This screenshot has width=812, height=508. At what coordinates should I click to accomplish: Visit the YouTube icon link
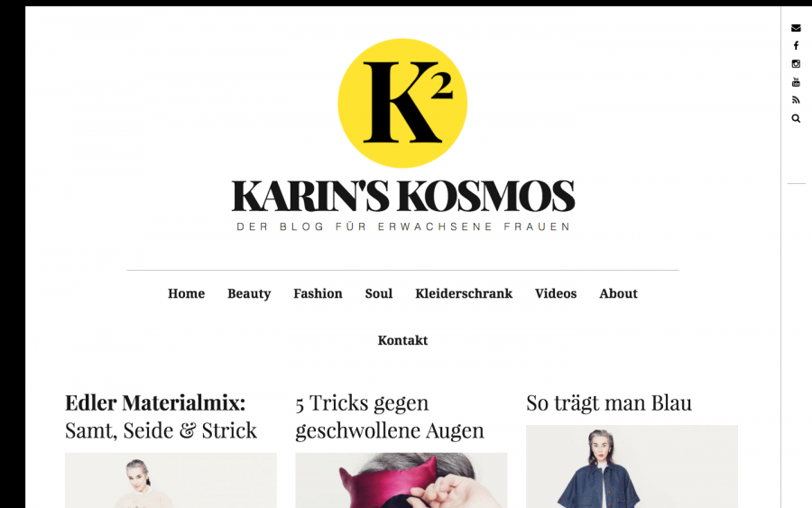796,82
